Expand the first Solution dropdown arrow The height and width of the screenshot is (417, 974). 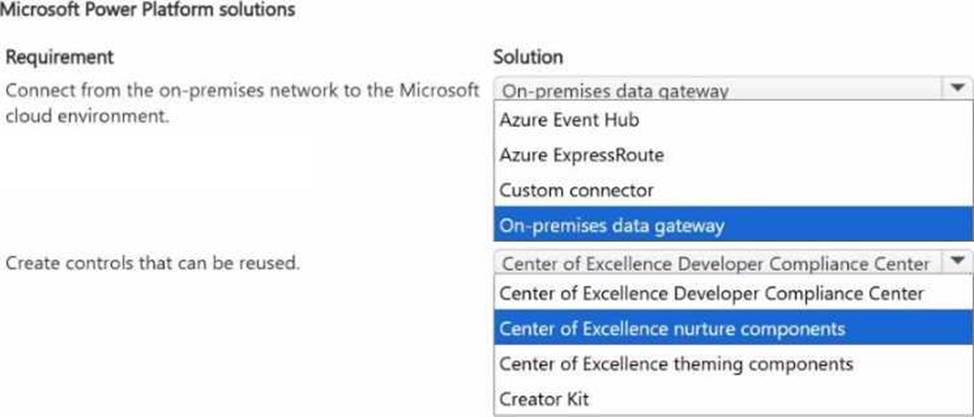tap(956, 89)
